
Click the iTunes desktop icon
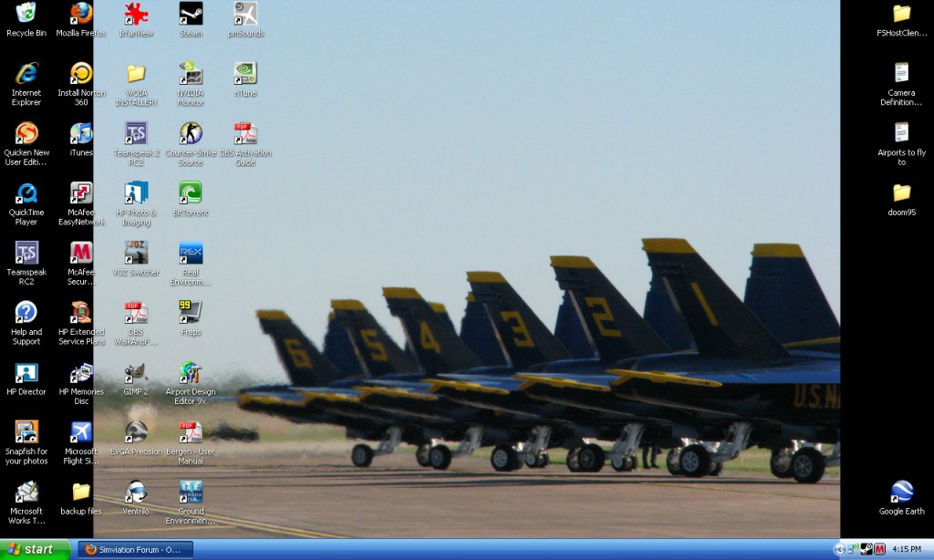point(81,134)
